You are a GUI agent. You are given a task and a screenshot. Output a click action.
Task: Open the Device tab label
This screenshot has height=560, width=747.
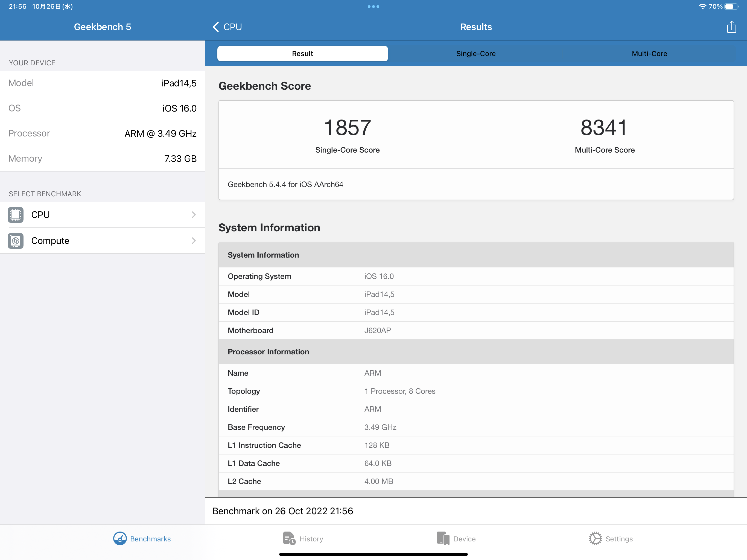[x=464, y=539]
